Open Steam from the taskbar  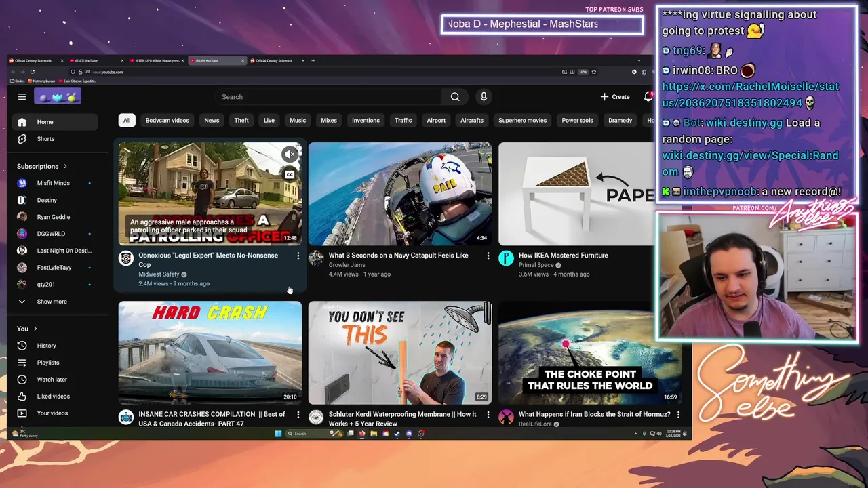(x=397, y=434)
